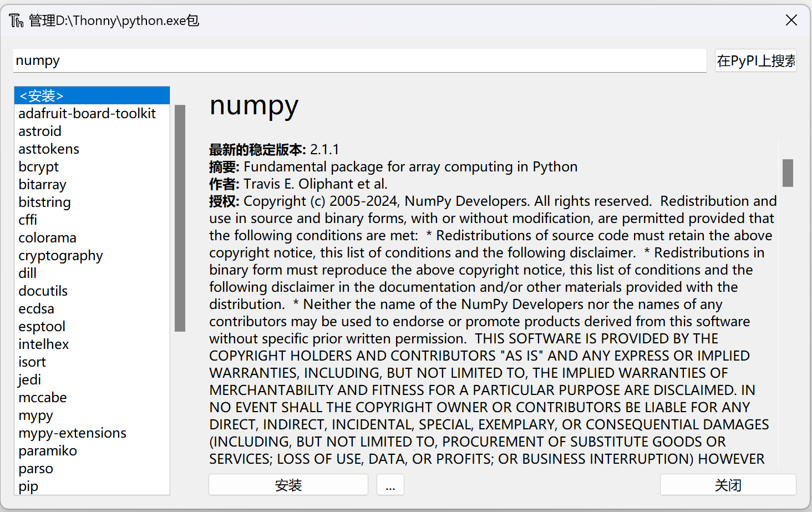Select the esptool package

coord(42,326)
